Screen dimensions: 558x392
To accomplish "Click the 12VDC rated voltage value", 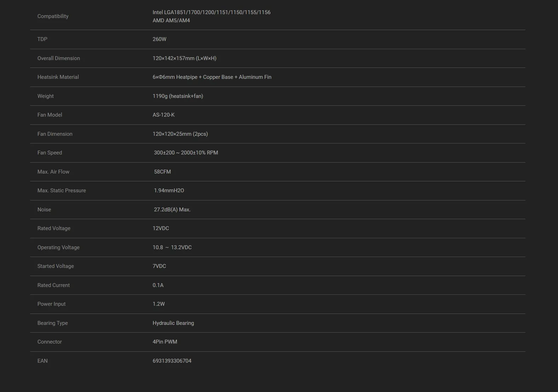I will click(161, 228).
